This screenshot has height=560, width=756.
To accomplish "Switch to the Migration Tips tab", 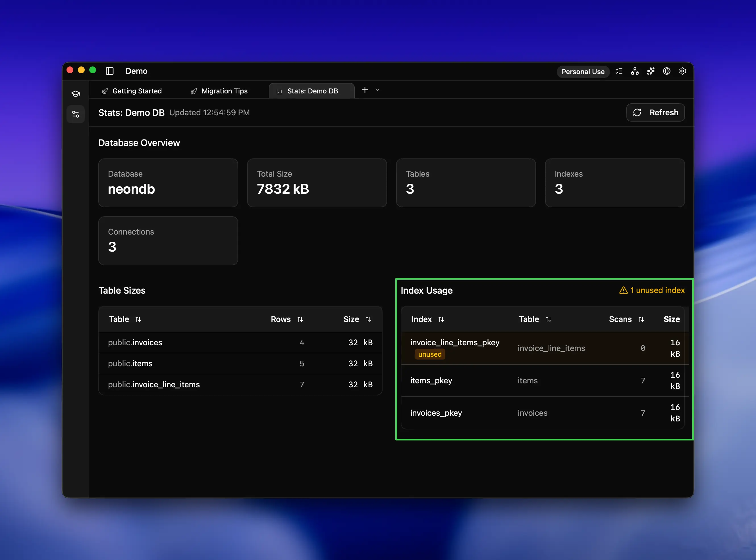I will [x=219, y=91].
